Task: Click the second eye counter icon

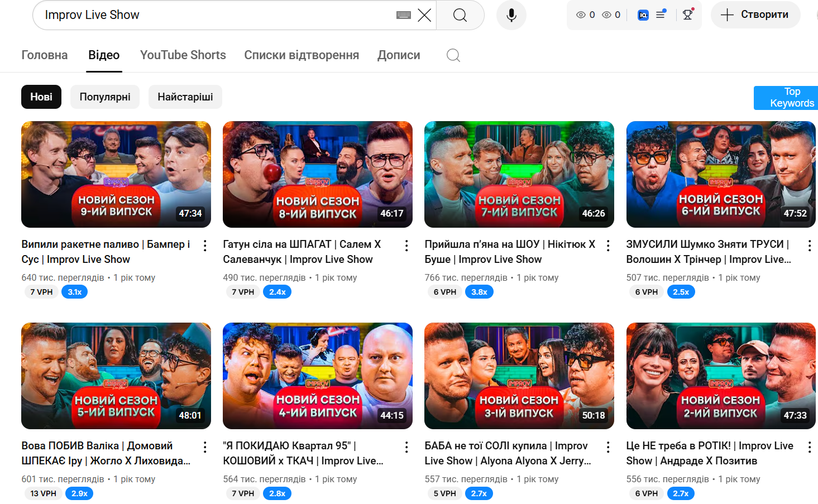Action: (606, 15)
